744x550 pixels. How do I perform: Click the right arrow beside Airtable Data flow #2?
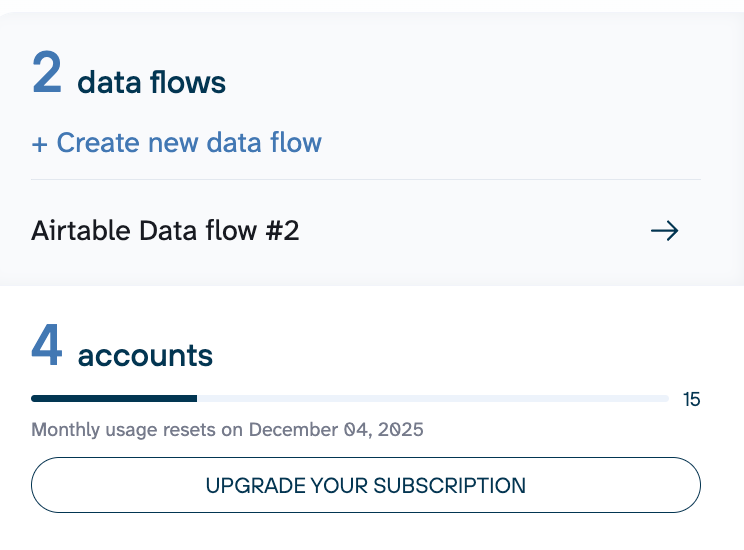coord(665,231)
